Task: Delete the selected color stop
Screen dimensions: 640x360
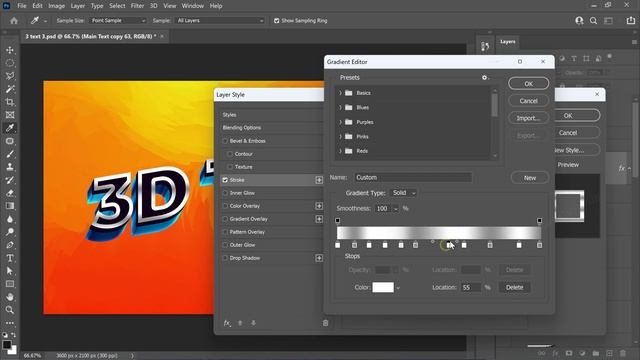Action: [x=514, y=287]
